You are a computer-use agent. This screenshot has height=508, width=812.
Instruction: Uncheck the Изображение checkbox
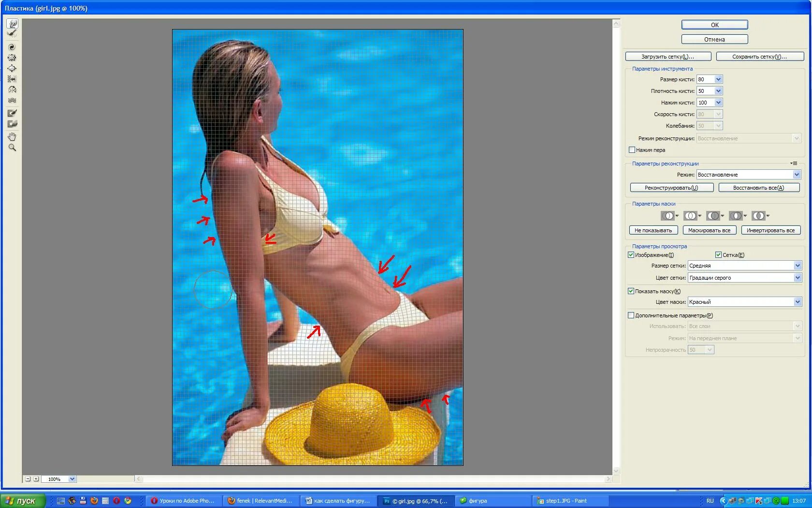click(x=631, y=255)
